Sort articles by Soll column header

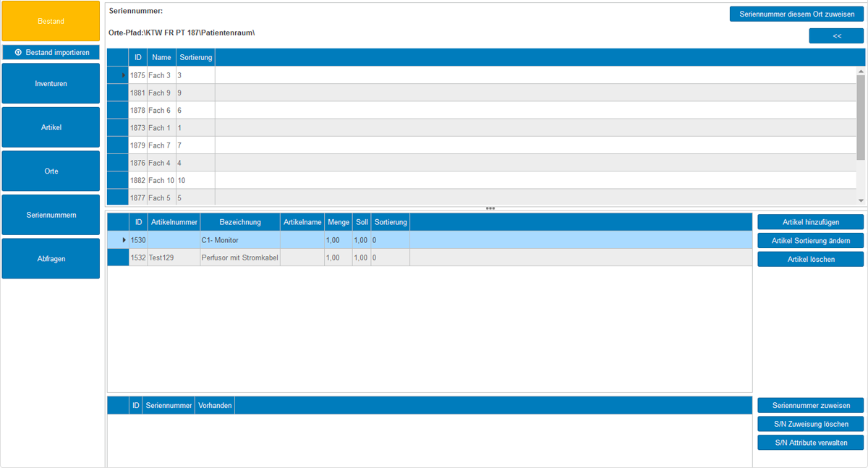tap(362, 222)
